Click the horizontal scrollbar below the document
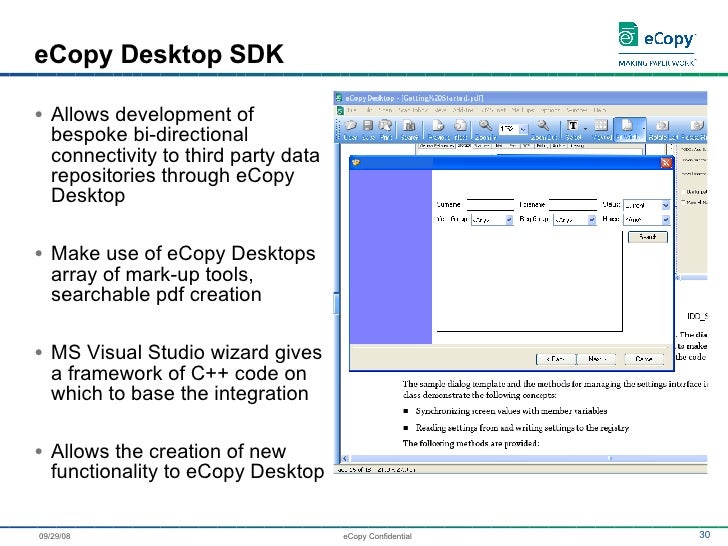728x546 pixels. (525, 459)
